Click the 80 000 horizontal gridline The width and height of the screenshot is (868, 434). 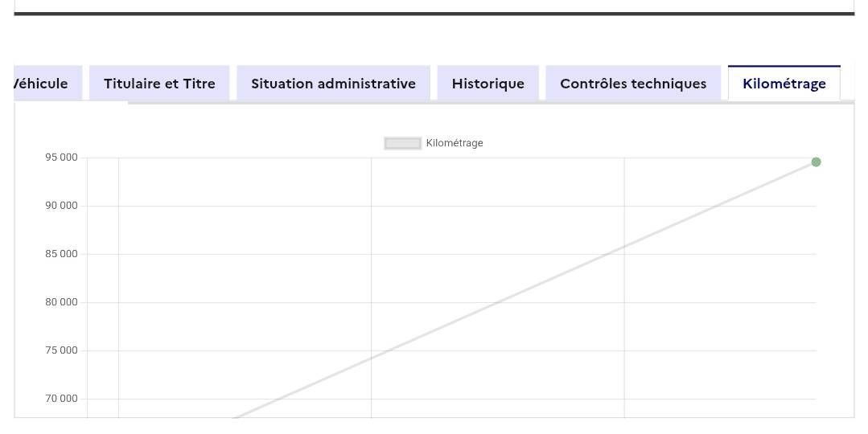point(241,302)
